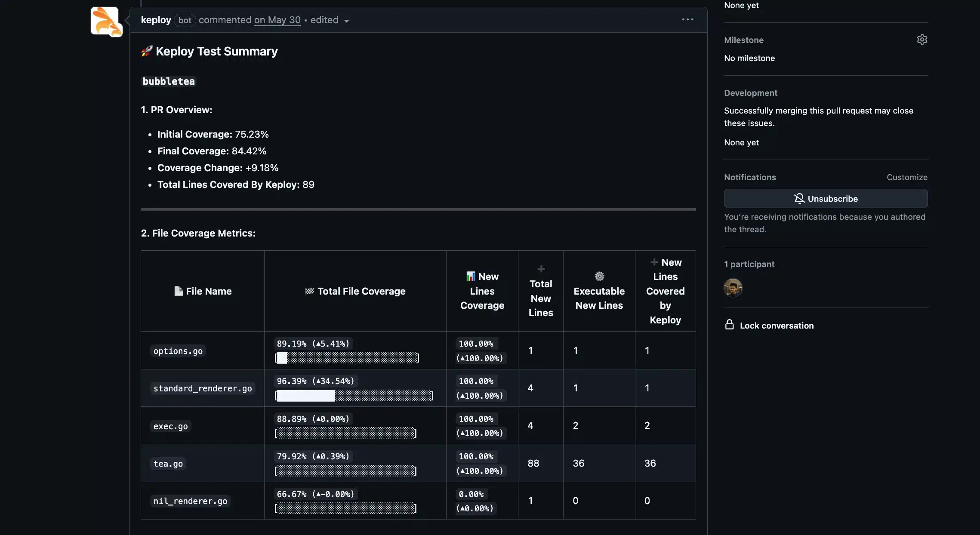Click the nil_renderer.go coverage progress bar

click(x=345, y=508)
